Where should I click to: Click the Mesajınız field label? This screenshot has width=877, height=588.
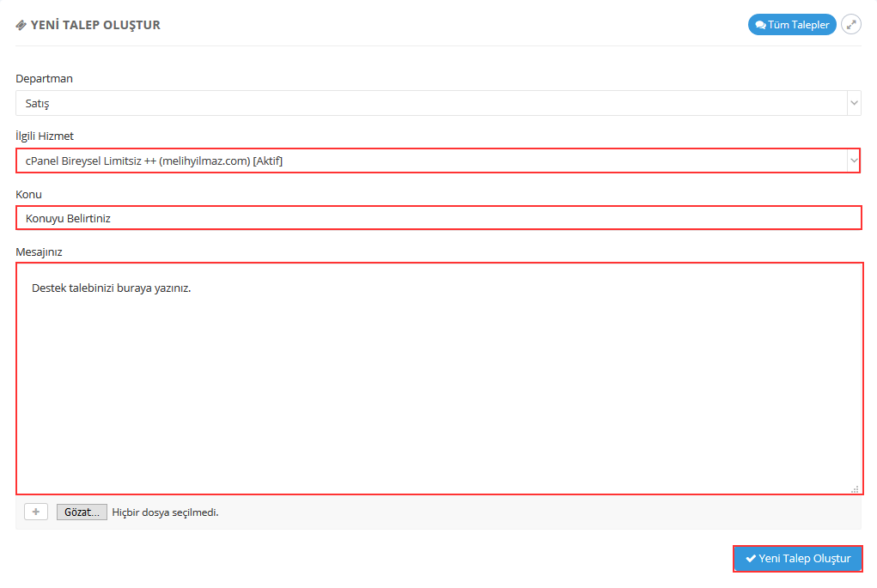[x=39, y=252]
